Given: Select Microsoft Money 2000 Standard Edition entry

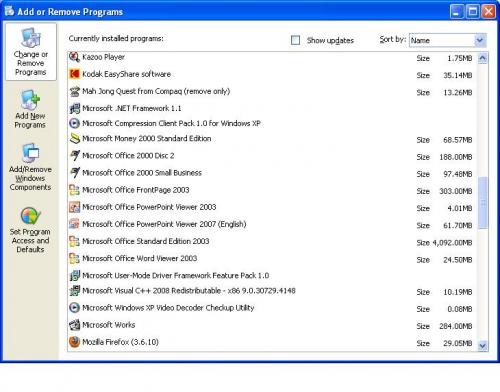Looking at the screenshot, I should [147, 138].
